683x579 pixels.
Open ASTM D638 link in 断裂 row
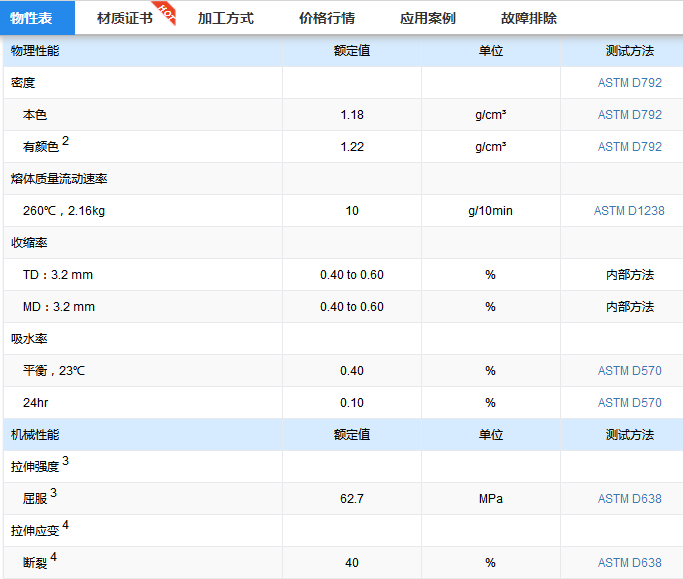tap(629, 563)
